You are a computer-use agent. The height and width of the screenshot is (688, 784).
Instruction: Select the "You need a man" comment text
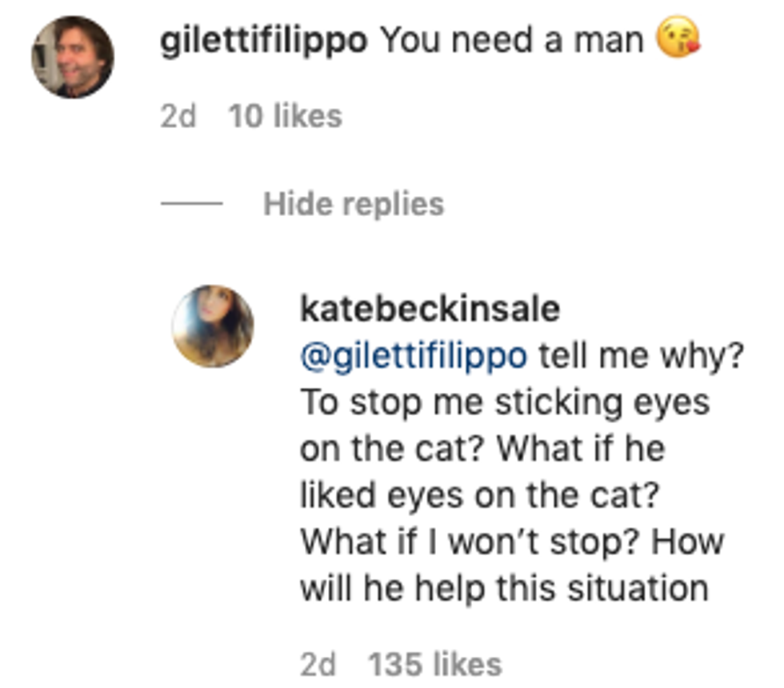(x=511, y=40)
